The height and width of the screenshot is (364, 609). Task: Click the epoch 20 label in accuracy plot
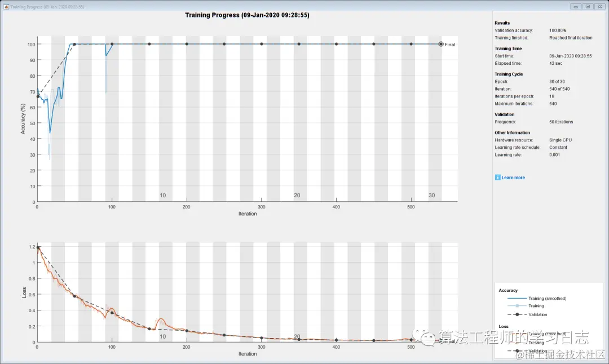coord(297,195)
